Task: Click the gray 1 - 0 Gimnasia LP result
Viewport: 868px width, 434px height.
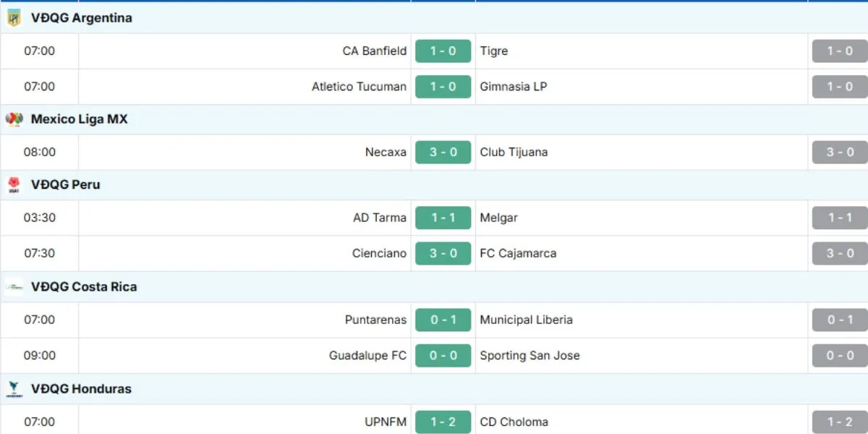Action: pos(839,87)
